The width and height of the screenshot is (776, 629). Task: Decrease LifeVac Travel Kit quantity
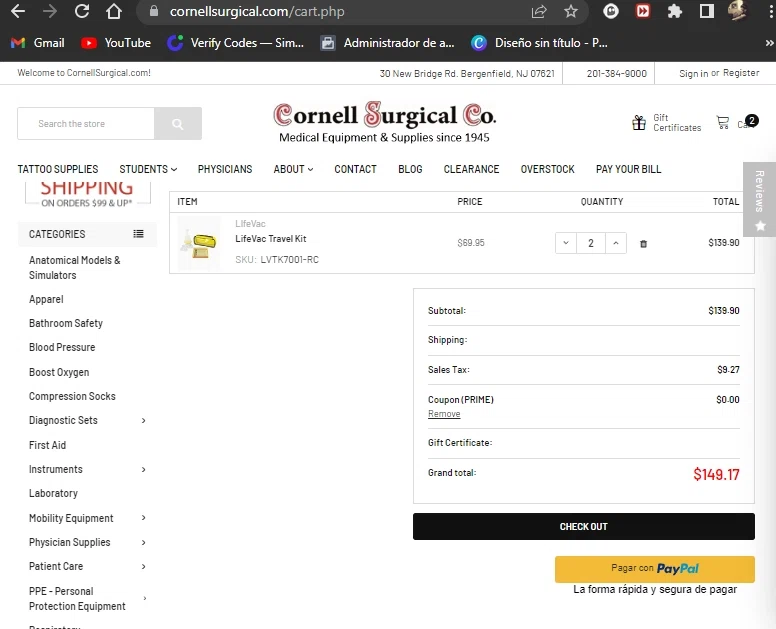(566, 243)
